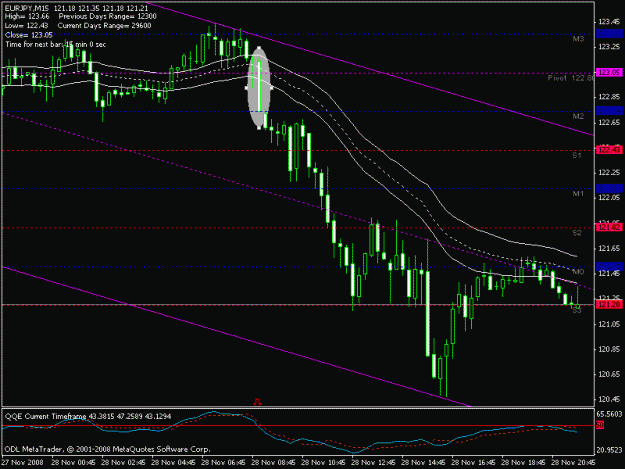Click the Pivot 122.8 level label
The height and width of the screenshot is (469, 625).
pyautogui.click(x=571, y=78)
